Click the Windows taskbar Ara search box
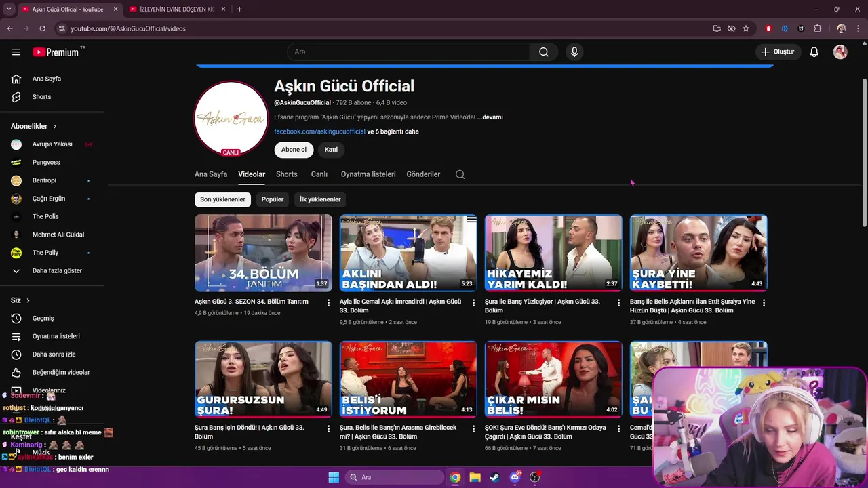The width and height of the screenshot is (868, 488). (x=394, y=477)
